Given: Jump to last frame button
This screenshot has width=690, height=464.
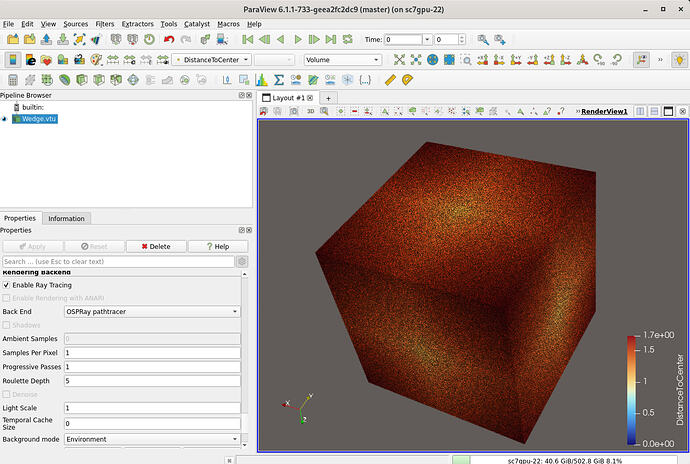Looking at the screenshot, I should pos(331,40).
